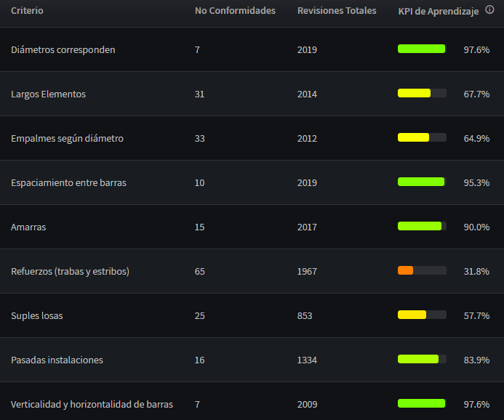Click total revisions 2017 for Amarras
The image size is (504, 420).
[307, 227]
